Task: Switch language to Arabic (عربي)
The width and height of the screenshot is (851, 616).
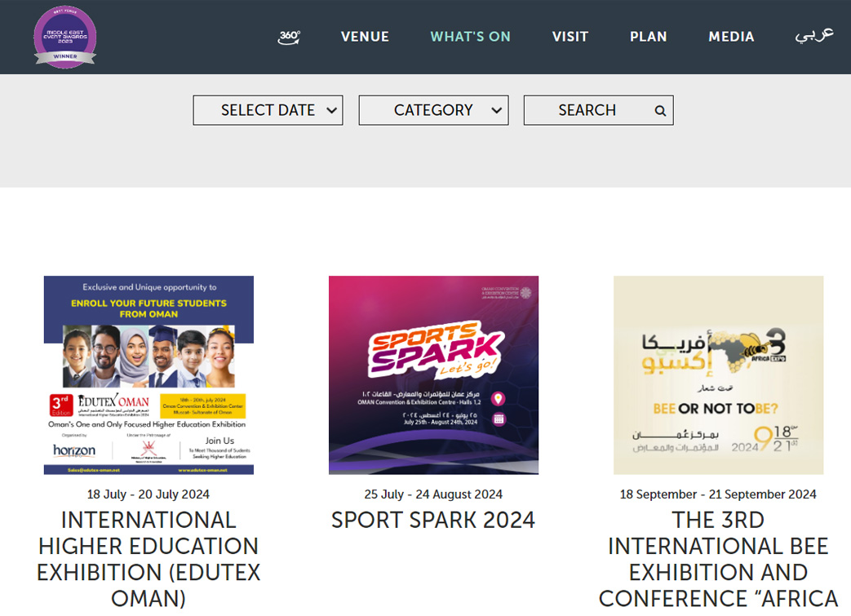Action: (x=814, y=36)
